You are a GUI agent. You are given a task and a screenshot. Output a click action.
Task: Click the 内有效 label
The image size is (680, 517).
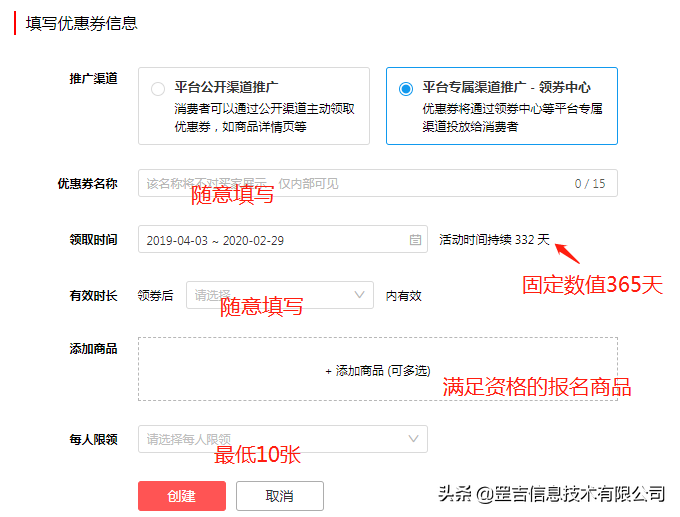pyautogui.click(x=404, y=296)
